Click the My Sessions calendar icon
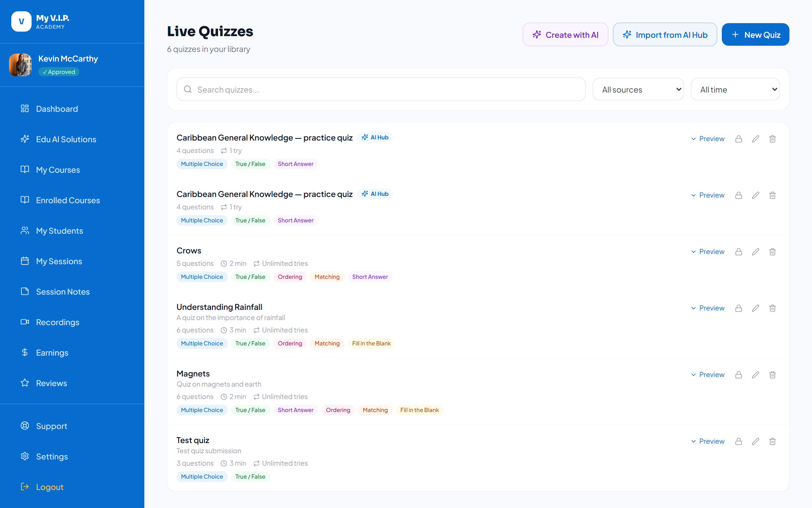Image resolution: width=812 pixels, height=508 pixels. (x=25, y=261)
